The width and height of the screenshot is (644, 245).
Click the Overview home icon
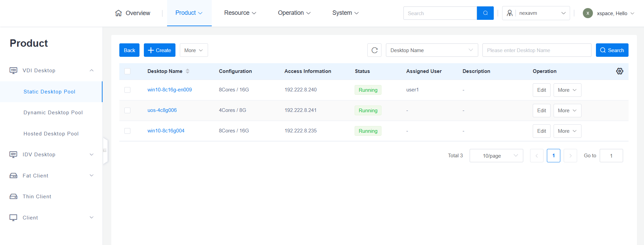(x=118, y=13)
